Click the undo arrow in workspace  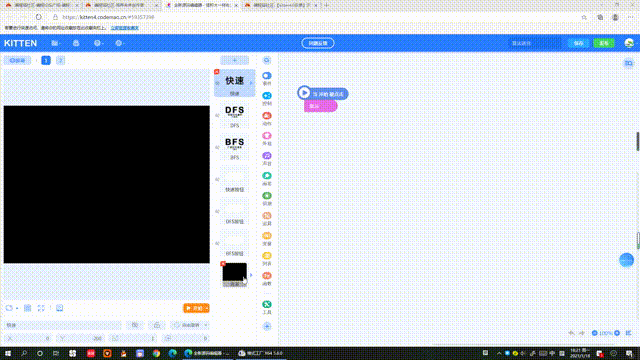coord(571,333)
